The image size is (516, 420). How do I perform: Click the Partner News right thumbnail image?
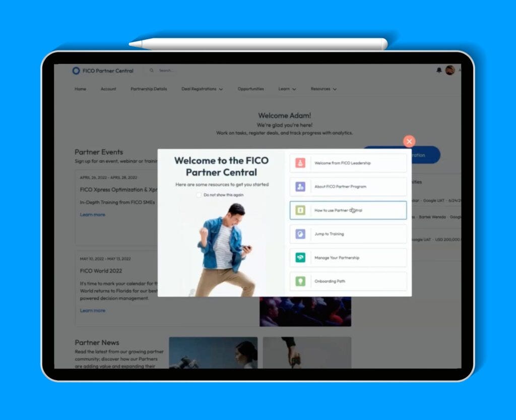click(x=307, y=352)
